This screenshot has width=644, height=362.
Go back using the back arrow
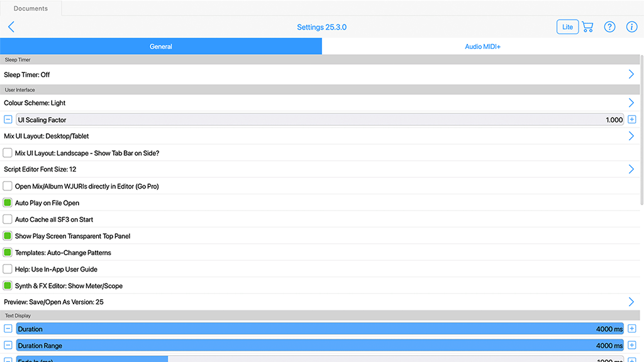pos(11,27)
